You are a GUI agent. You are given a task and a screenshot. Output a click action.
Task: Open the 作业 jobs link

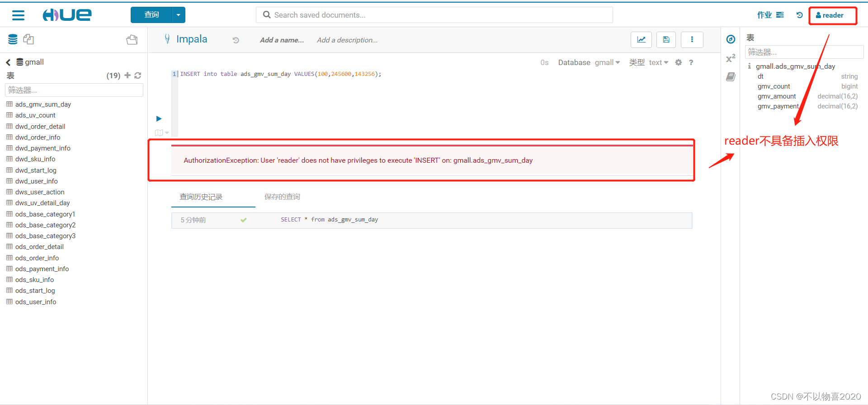764,15
